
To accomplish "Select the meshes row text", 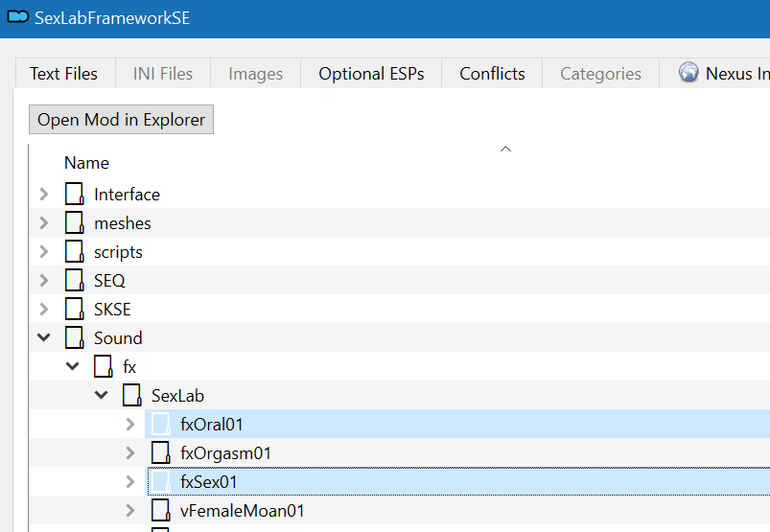I will pos(123,223).
